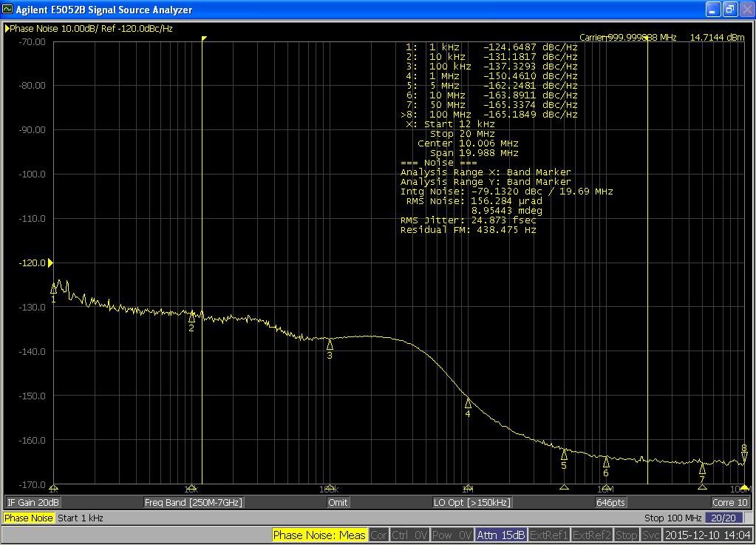Click the Cor status indicator
Screen dimensions: 756x545
tap(378, 535)
